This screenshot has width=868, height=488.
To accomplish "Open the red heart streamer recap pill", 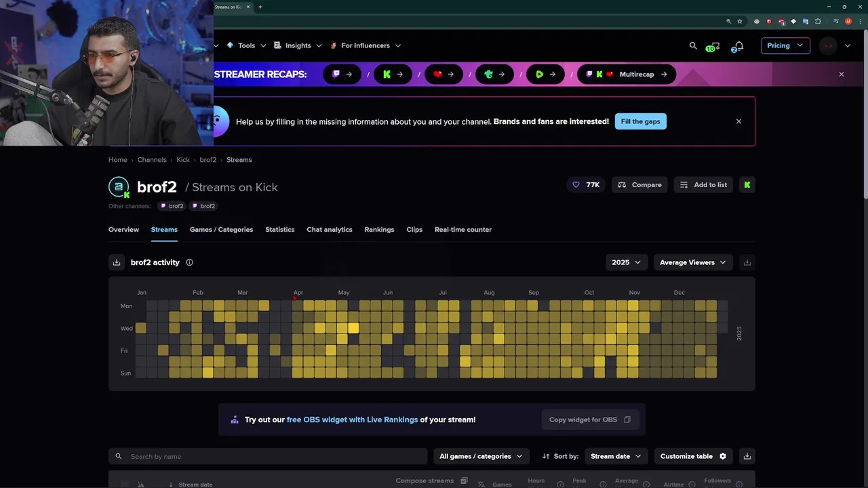I will click(x=443, y=75).
